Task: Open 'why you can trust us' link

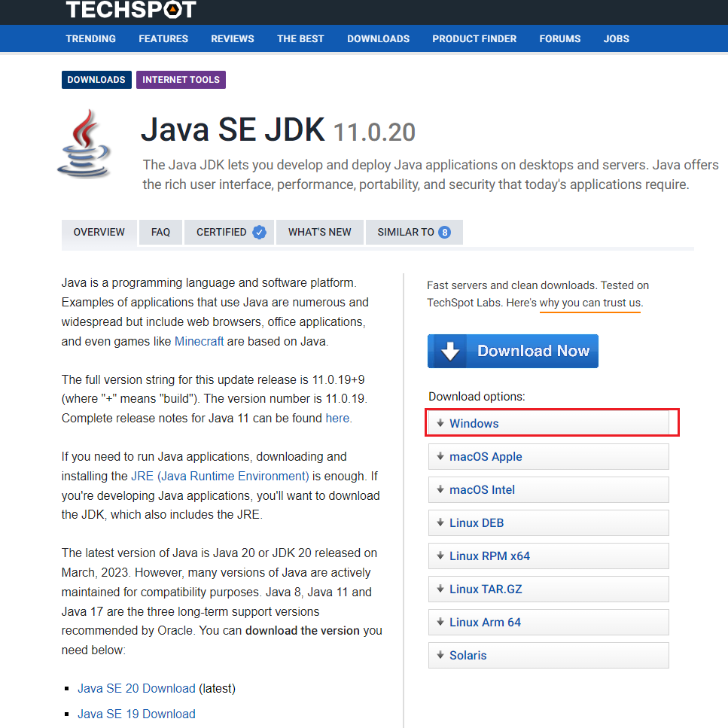Action: point(590,303)
